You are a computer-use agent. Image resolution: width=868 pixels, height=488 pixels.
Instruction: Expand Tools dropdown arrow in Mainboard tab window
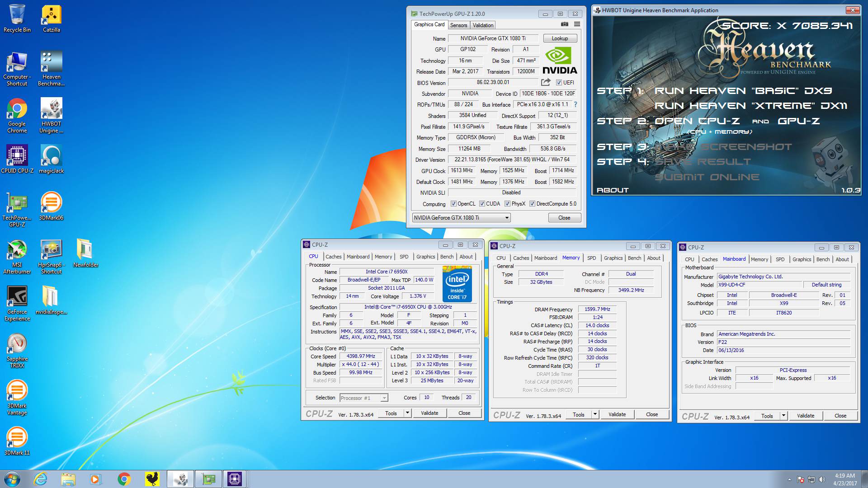tap(783, 416)
